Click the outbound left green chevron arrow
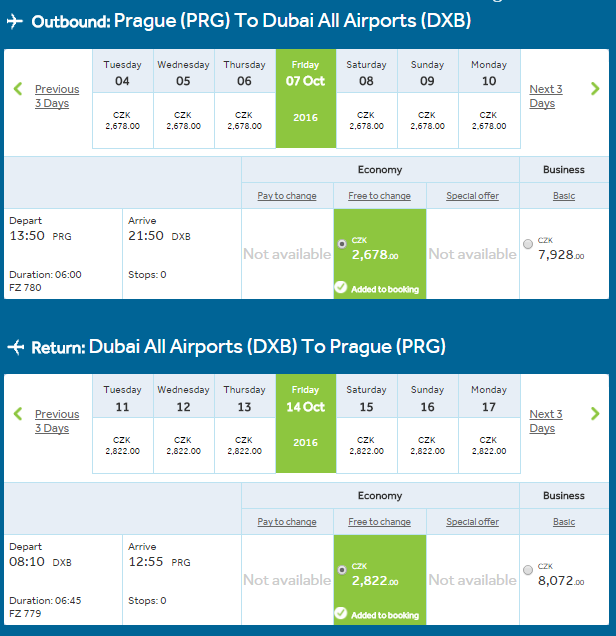Viewport: 616px width, 636px height. 18,89
